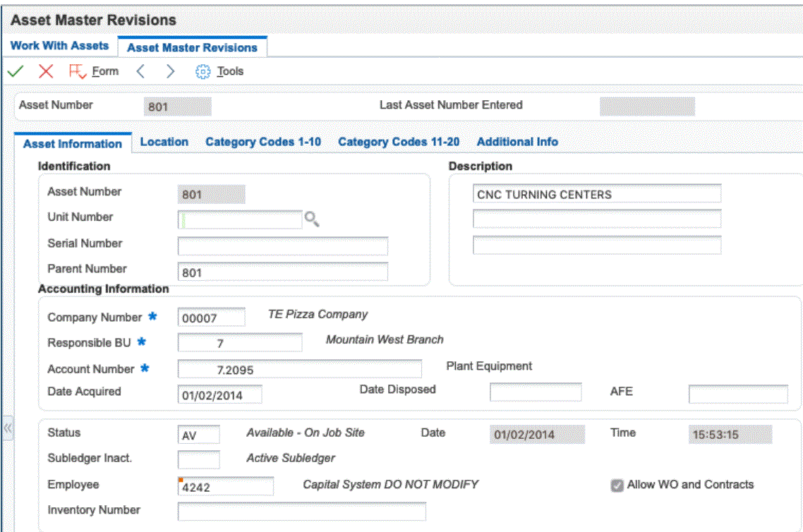Switch to the Work With Assets tab
This screenshot has width=803, height=532.
point(60,46)
